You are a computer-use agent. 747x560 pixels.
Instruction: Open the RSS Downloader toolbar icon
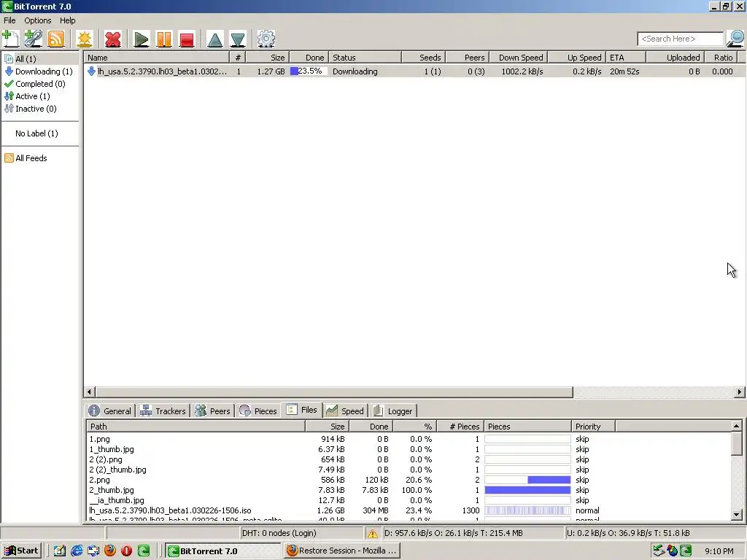55,39
